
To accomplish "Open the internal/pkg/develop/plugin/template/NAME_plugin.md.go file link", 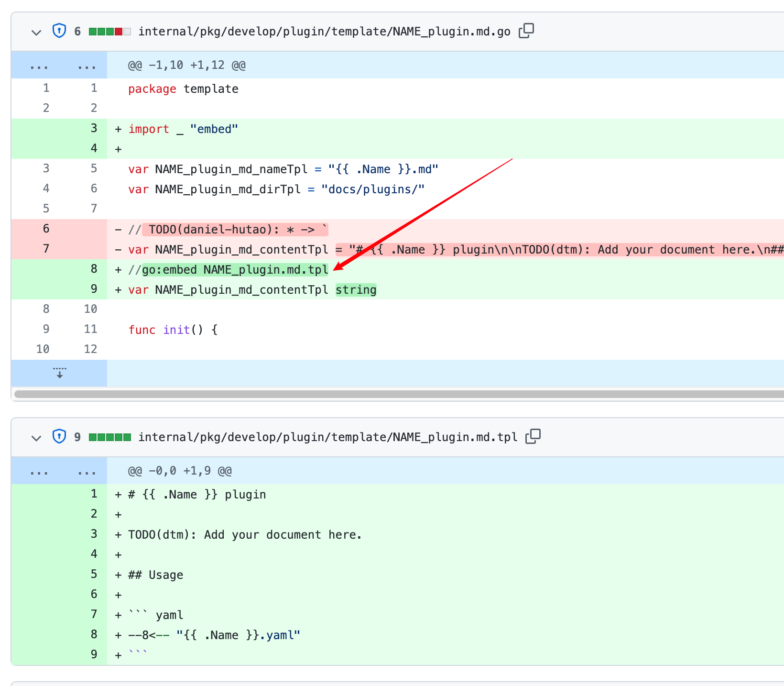I will [x=325, y=32].
